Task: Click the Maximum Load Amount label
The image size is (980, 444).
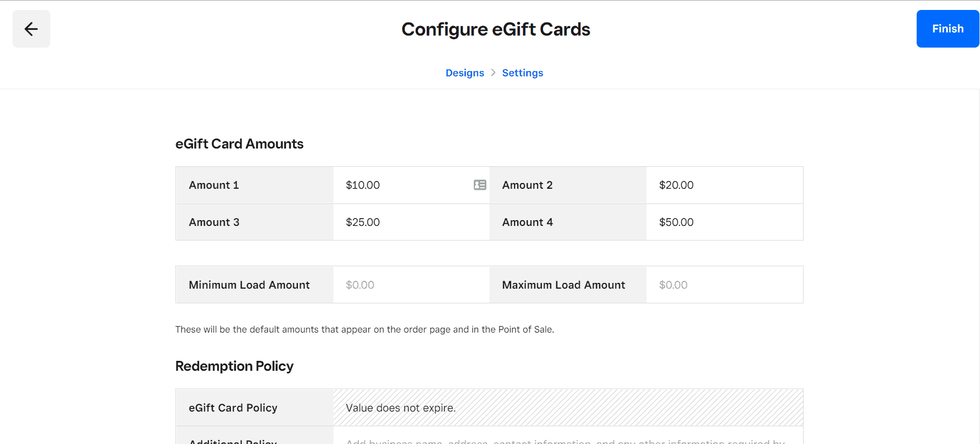Action: pyautogui.click(x=563, y=285)
